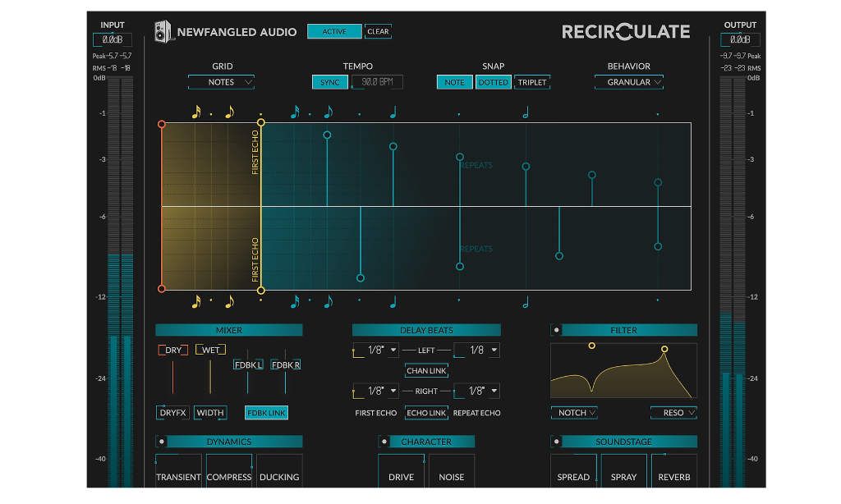Select the resonant peak point on the filter curve
Viewport: 841px width, 504px height.
coord(664,349)
